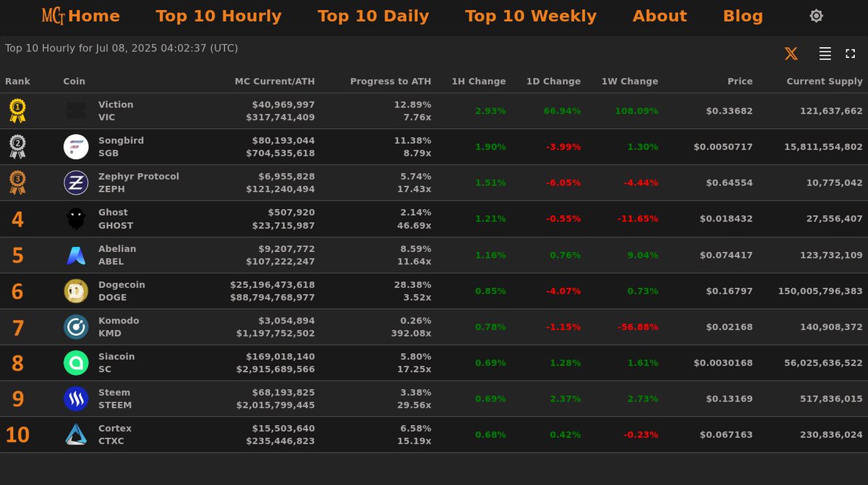The height and width of the screenshot is (485, 868).
Task: Open the Siacoin SC coin name
Action: tap(116, 363)
